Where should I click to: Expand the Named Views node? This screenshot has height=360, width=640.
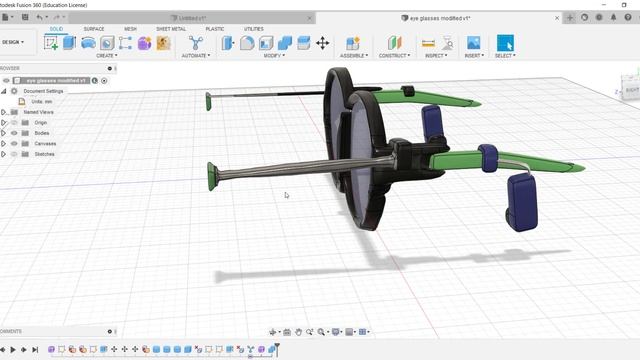tap(4, 112)
